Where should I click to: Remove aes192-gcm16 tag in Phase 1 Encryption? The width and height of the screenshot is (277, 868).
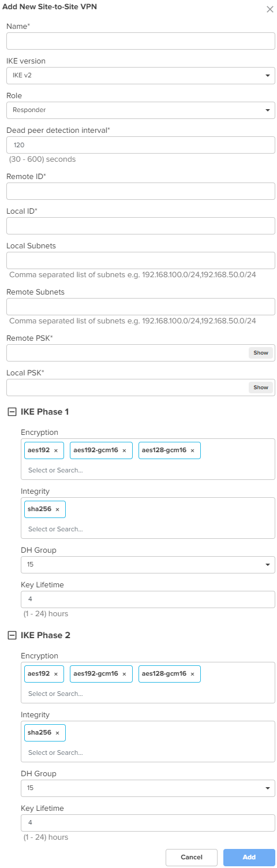click(x=124, y=450)
